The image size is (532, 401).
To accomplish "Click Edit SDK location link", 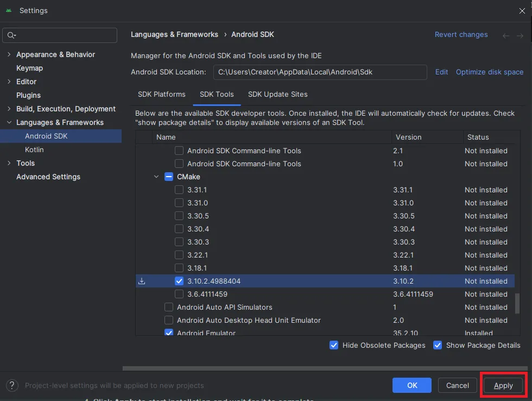I will [441, 72].
